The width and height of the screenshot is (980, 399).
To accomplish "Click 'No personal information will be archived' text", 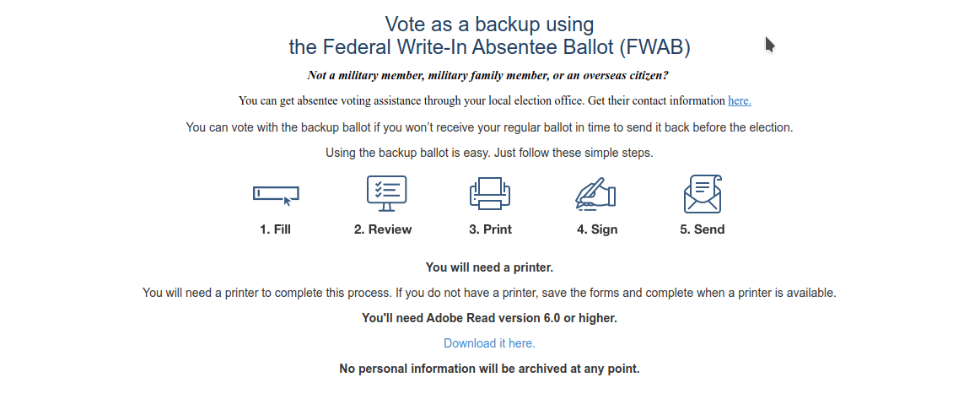I will [489, 369].
